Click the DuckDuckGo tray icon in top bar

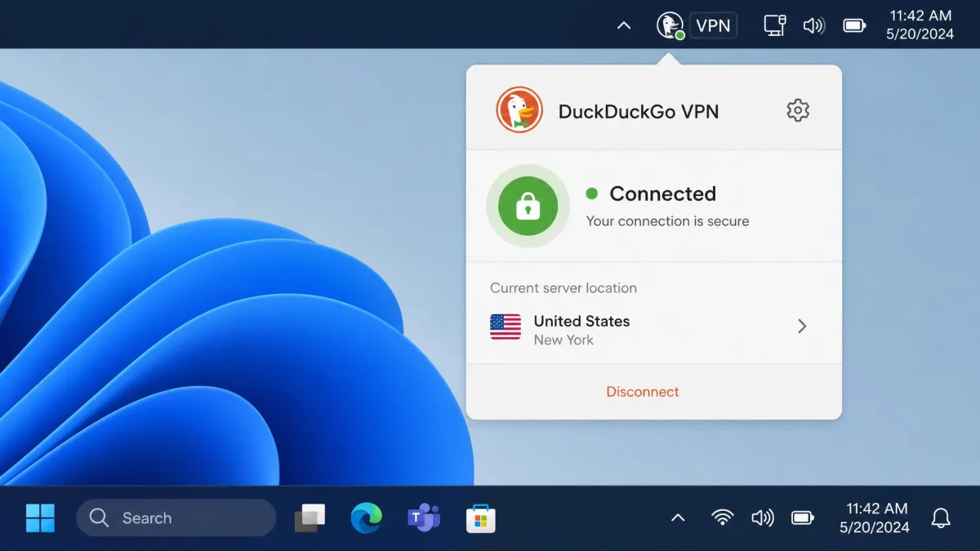[x=670, y=25]
